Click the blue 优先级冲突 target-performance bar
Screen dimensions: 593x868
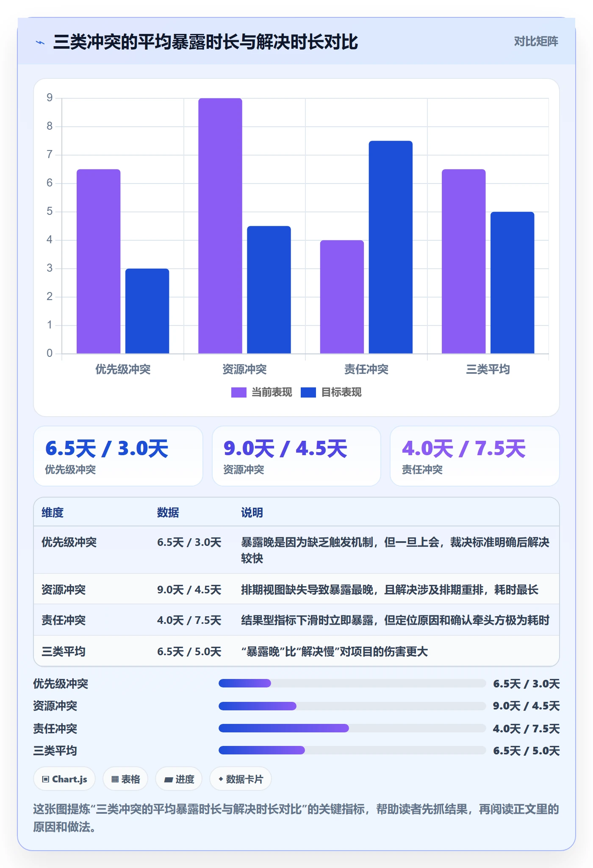147,311
